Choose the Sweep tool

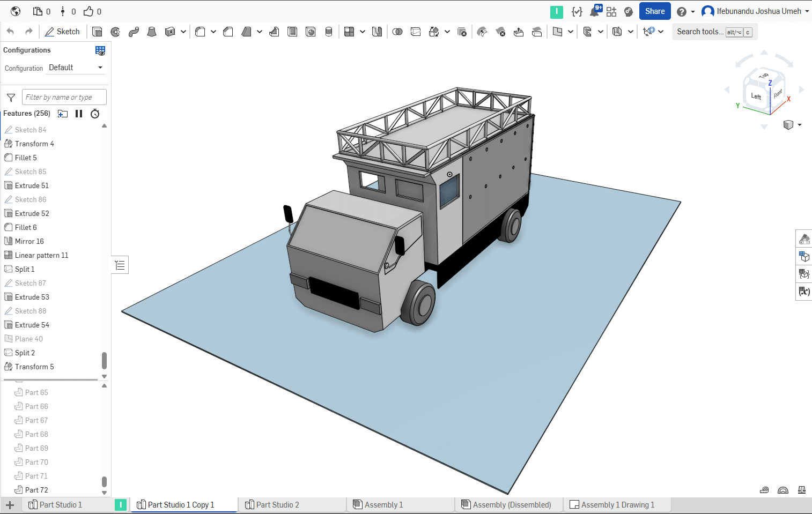point(134,32)
